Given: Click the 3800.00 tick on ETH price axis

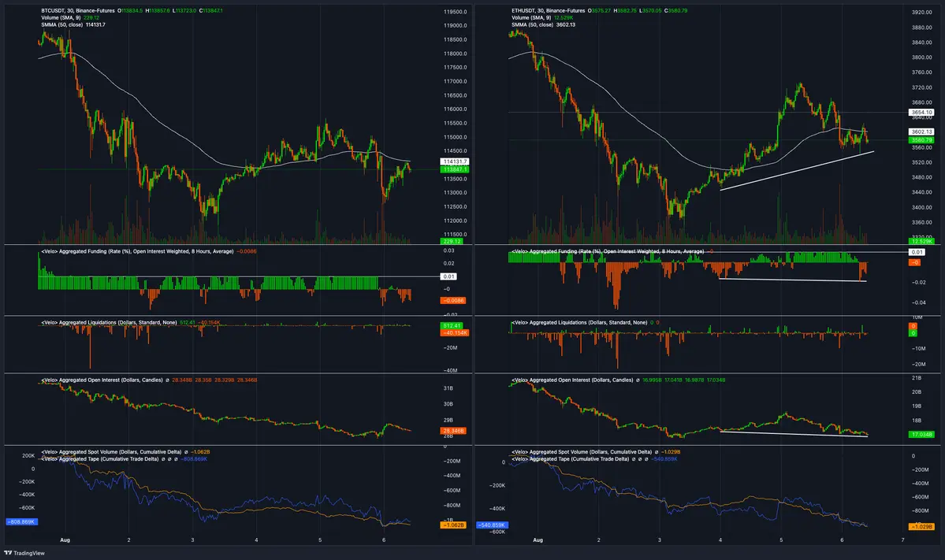Looking at the screenshot, I should [x=922, y=57].
